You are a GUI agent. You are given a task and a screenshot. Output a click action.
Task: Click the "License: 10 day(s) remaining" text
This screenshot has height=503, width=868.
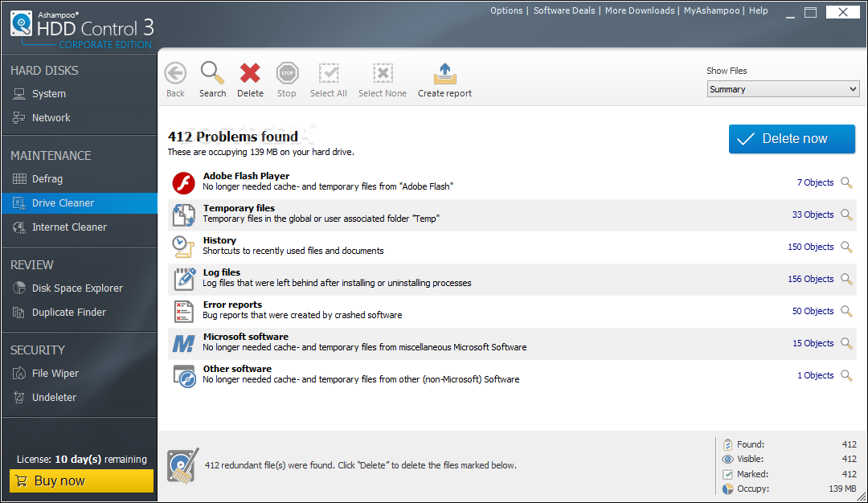tap(81, 460)
